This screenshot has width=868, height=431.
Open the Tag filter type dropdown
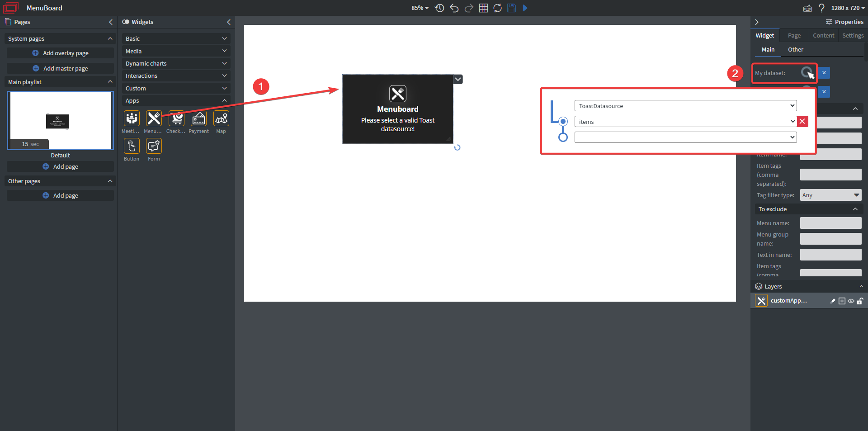click(830, 195)
